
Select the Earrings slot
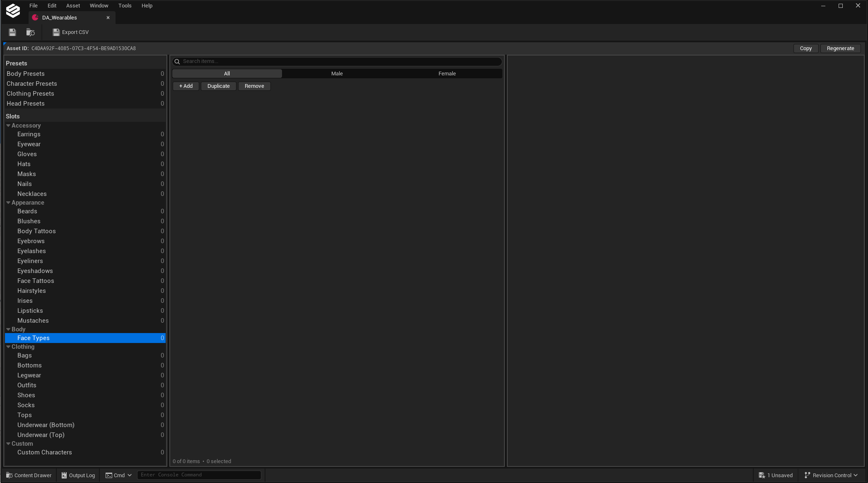tap(85, 134)
